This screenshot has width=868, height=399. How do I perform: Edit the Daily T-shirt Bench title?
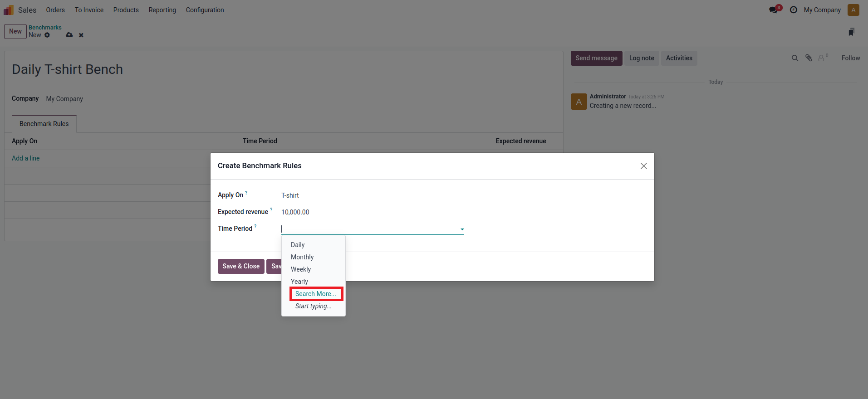click(x=68, y=69)
